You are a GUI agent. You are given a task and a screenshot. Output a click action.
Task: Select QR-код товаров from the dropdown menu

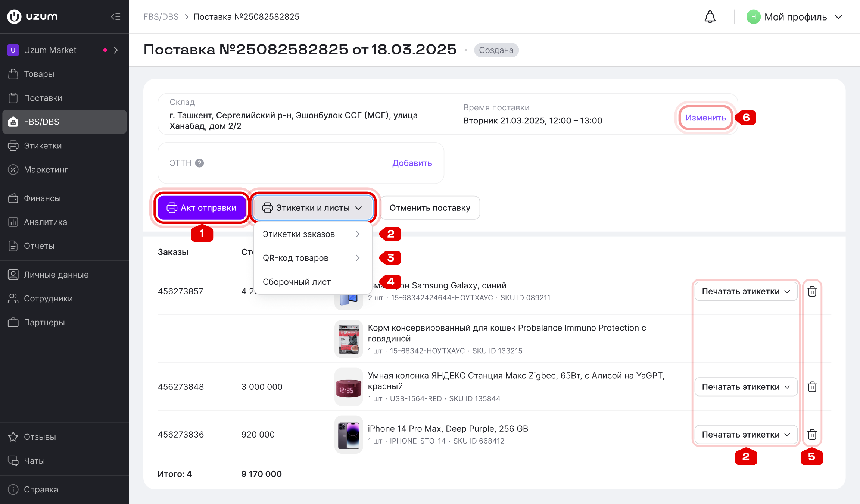click(312, 258)
